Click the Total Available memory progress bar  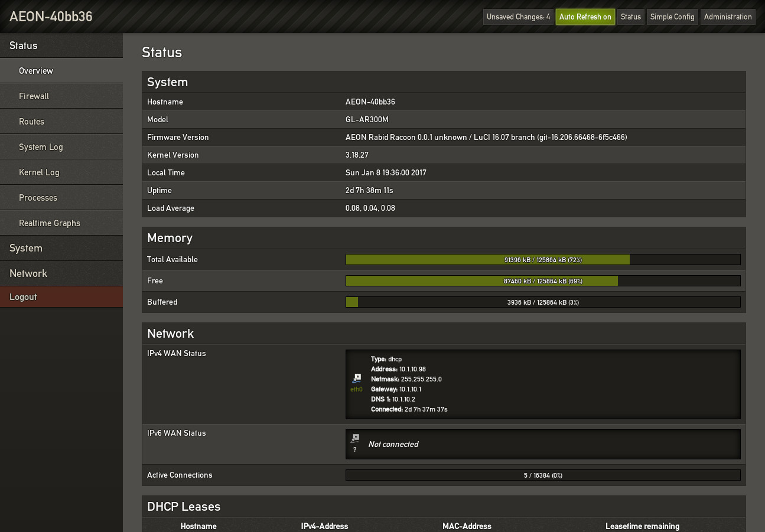(x=542, y=260)
